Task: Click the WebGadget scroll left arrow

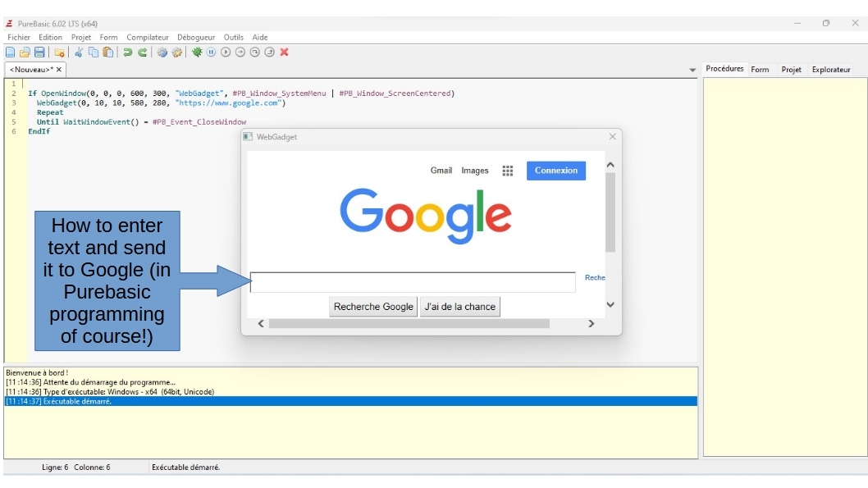Action: pyautogui.click(x=261, y=324)
